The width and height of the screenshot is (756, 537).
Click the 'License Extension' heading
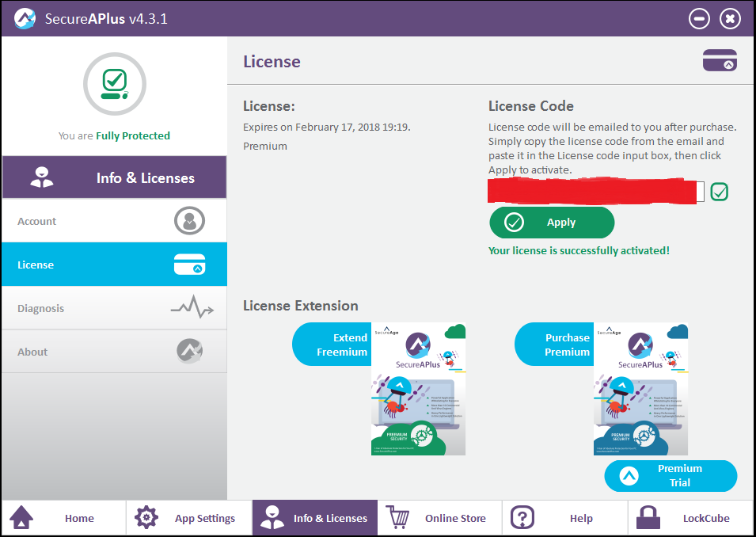click(x=300, y=306)
